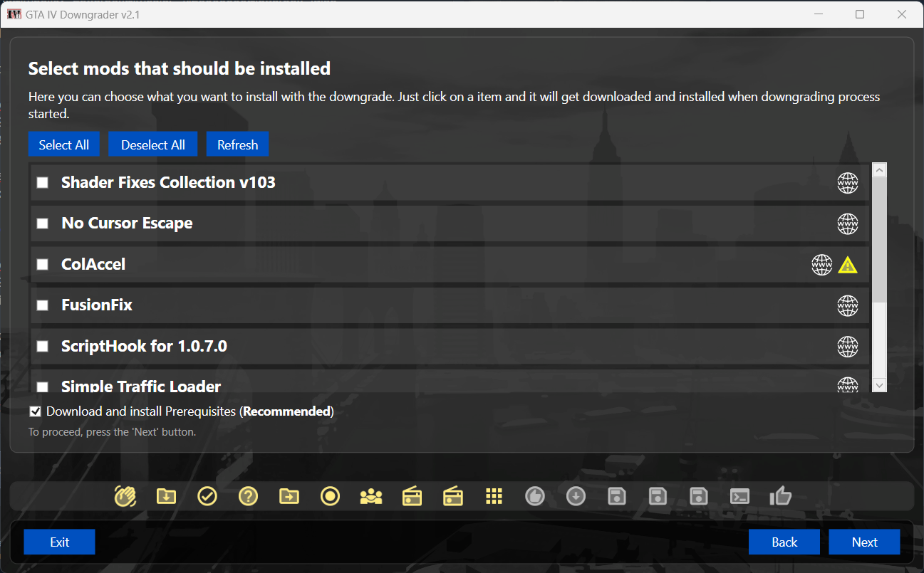Click the Select All button

coord(64,144)
